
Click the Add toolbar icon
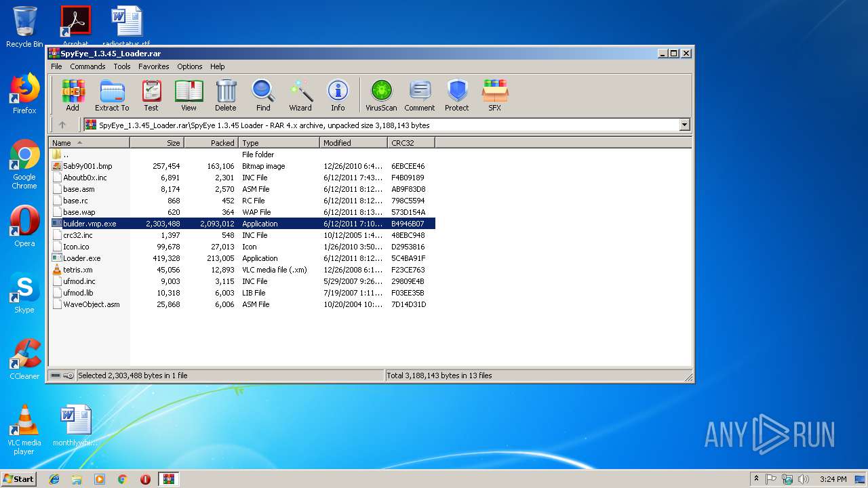click(73, 96)
